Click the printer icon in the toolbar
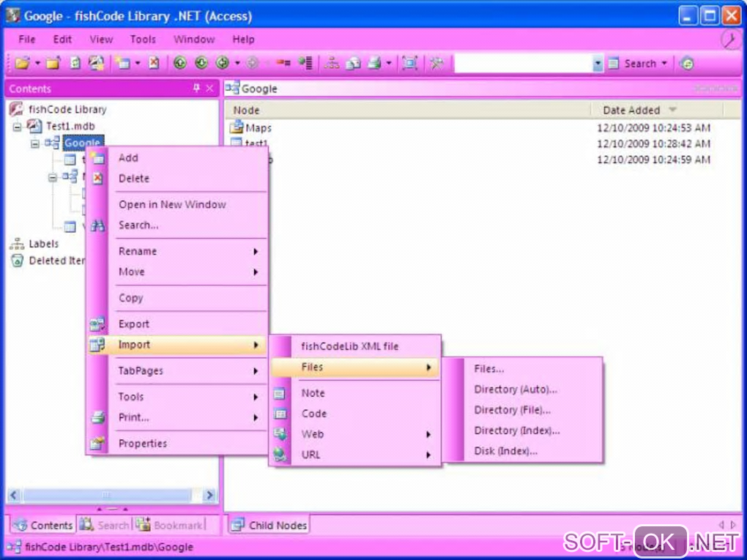 [374, 63]
